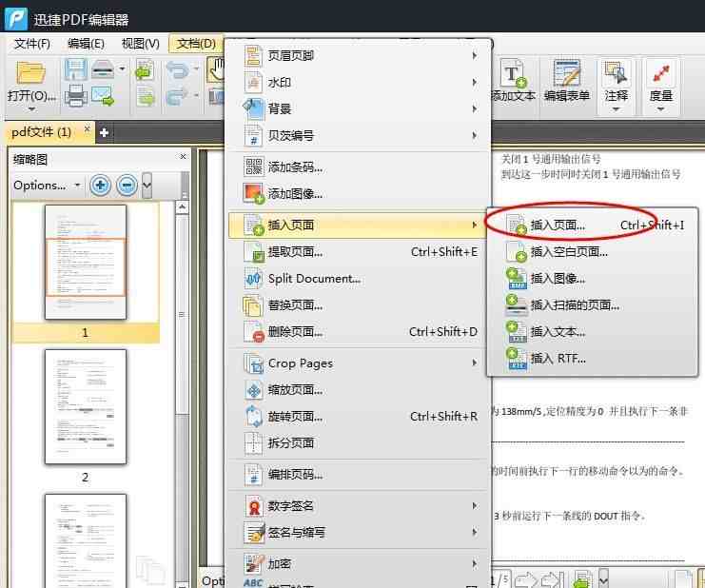Zoom in thumbnails with plus button
This screenshot has height=588, width=705.
pyautogui.click(x=100, y=185)
